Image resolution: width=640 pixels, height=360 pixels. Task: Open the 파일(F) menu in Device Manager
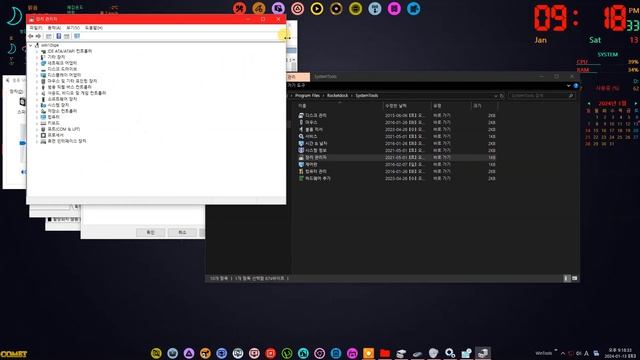(36, 28)
